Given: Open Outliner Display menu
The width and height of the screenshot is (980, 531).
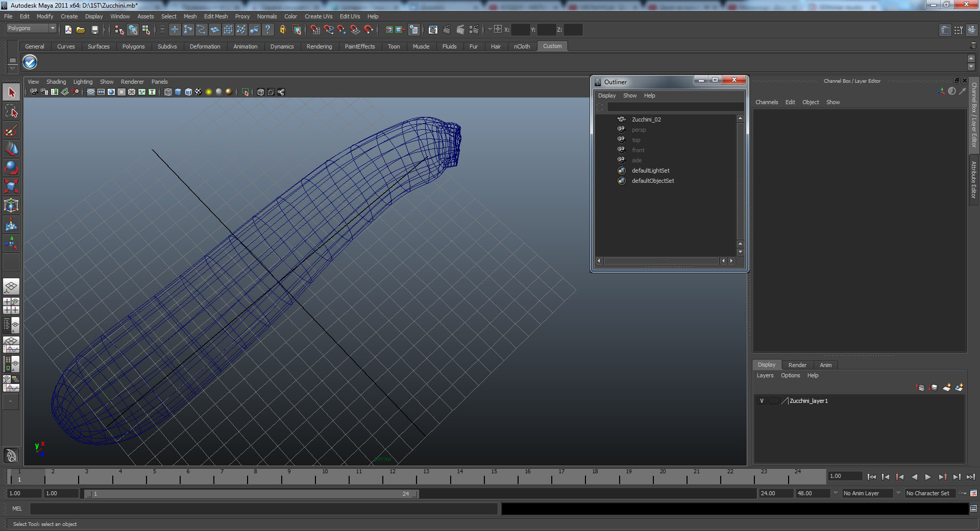Looking at the screenshot, I should pyautogui.click(x=607, y=95).
